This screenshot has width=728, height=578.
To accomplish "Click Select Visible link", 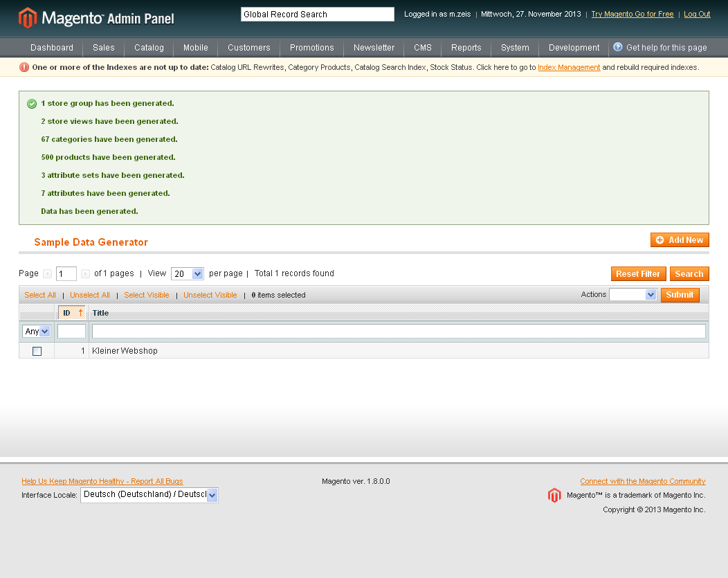I will [x=146, y=295].
